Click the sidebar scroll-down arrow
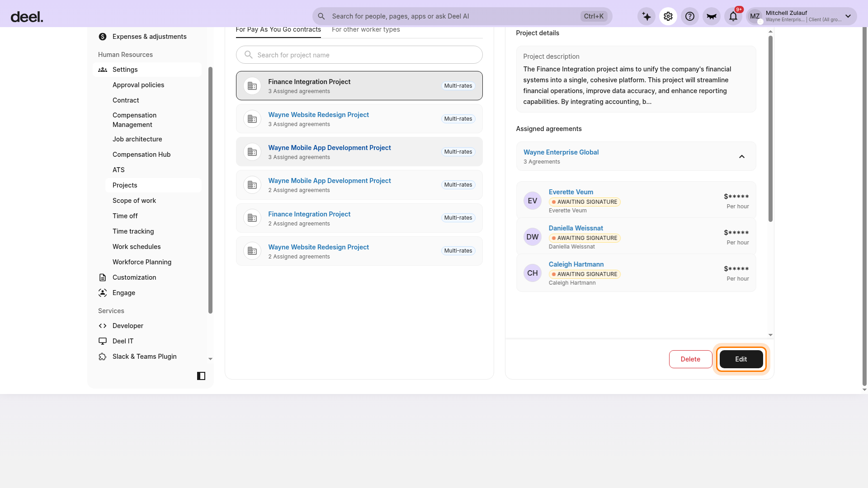This screenshot has height=488, width=868. tap(210, 359)
